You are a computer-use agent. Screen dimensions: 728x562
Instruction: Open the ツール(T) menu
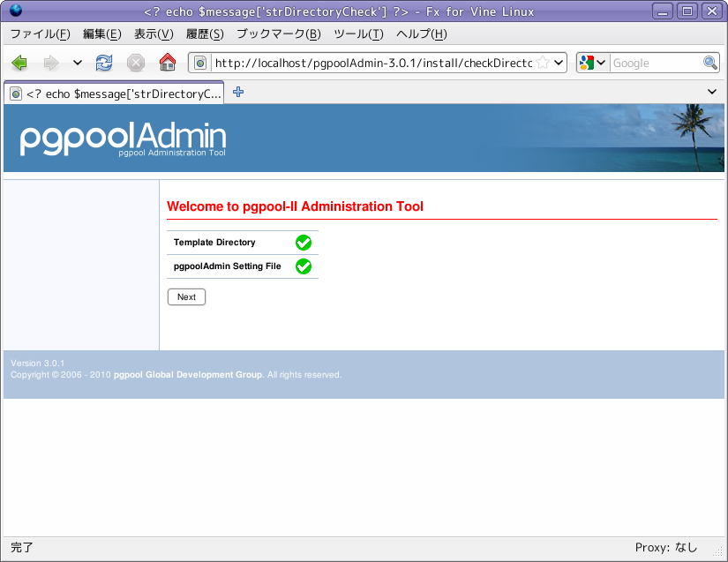[x=358, y=34]
